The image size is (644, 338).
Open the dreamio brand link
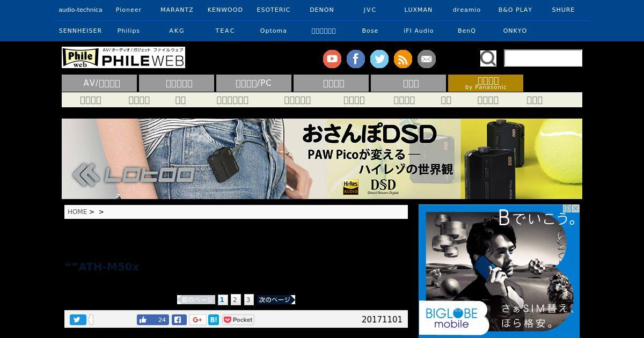point(467,10)
